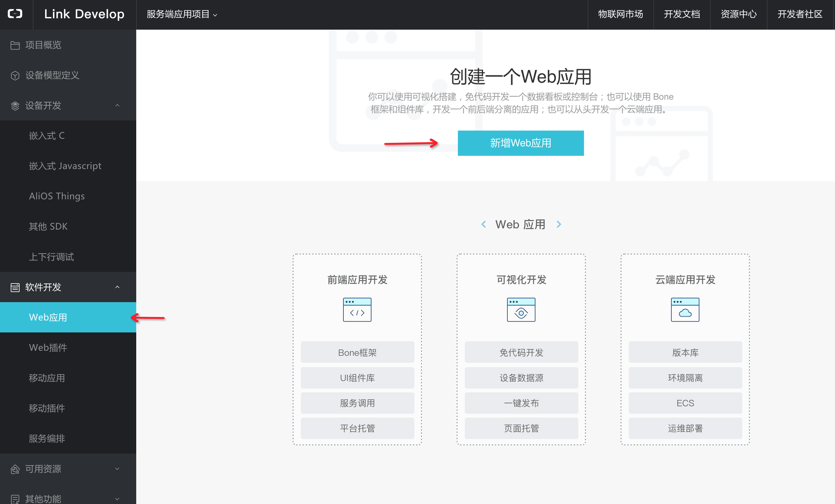835x504 pixels.
Task: Open 资源中心 in top navigation
Action: (739, 14)
